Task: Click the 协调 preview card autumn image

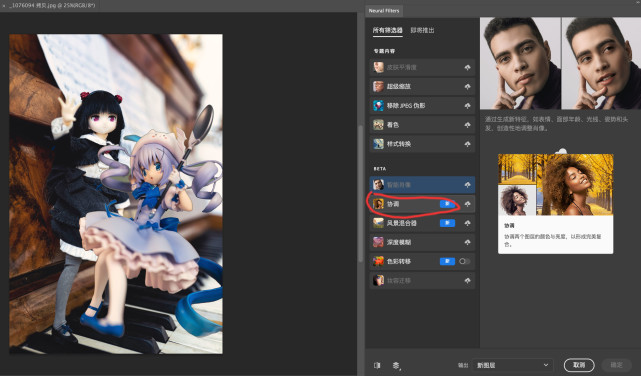Action: click(x=556, y=185)
